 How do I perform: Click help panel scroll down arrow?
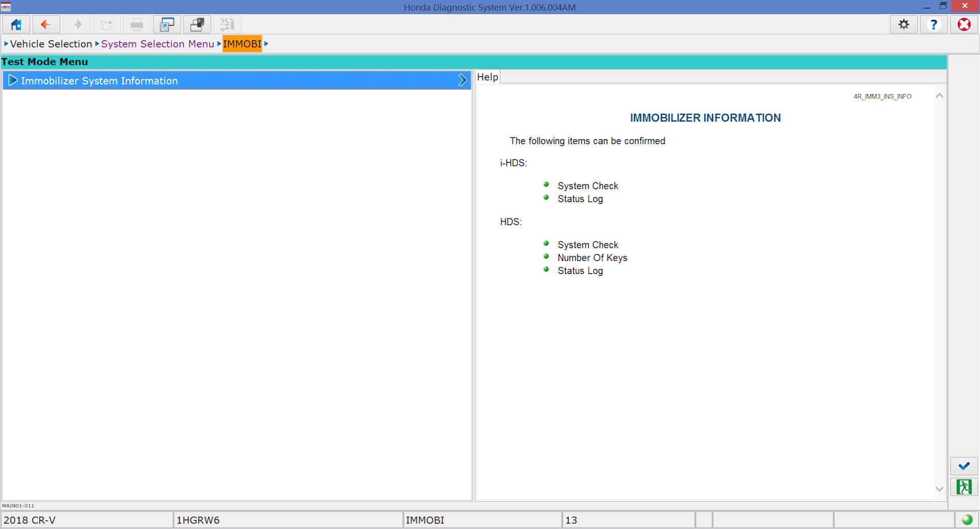939,489
